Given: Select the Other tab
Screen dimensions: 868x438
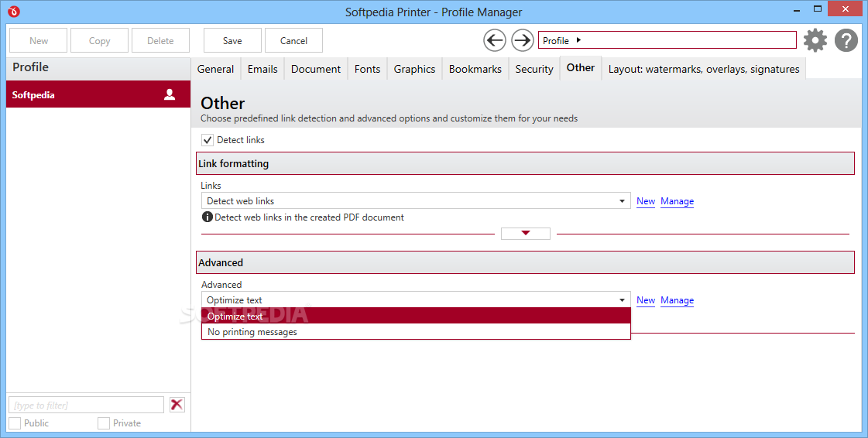Looking at the screenshot, I should click(581, 67).
